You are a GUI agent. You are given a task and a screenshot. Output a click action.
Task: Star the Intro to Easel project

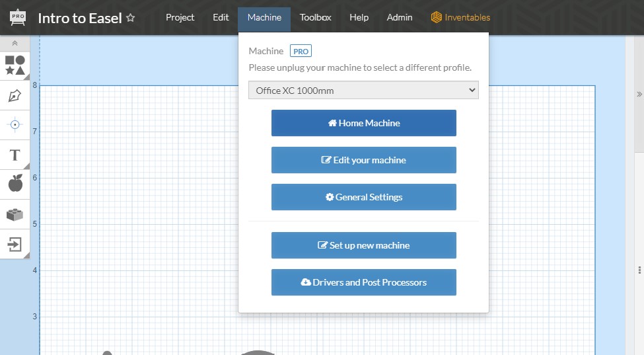(130, 18)
